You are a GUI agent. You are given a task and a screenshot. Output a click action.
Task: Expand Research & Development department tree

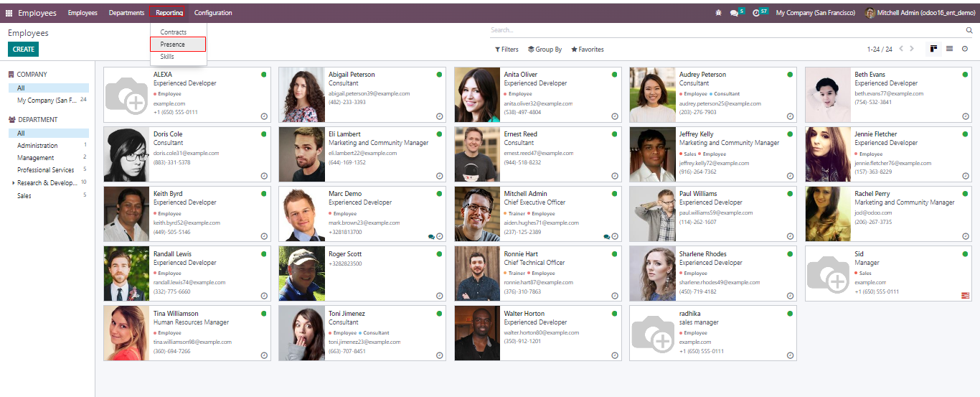coord(13,183)
